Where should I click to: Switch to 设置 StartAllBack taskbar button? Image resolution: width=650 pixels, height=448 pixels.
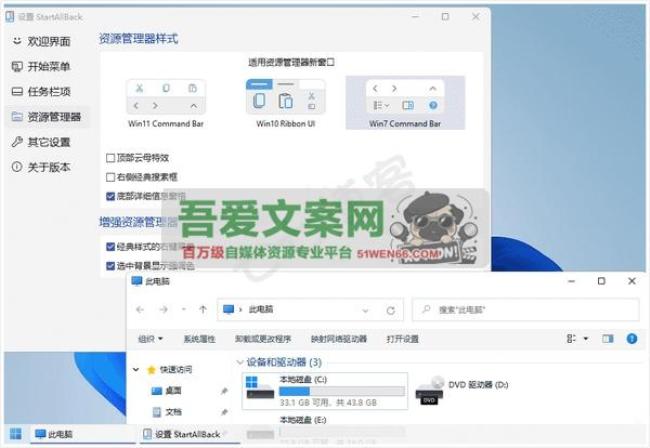pyautogui.click(x=190, y=434)
